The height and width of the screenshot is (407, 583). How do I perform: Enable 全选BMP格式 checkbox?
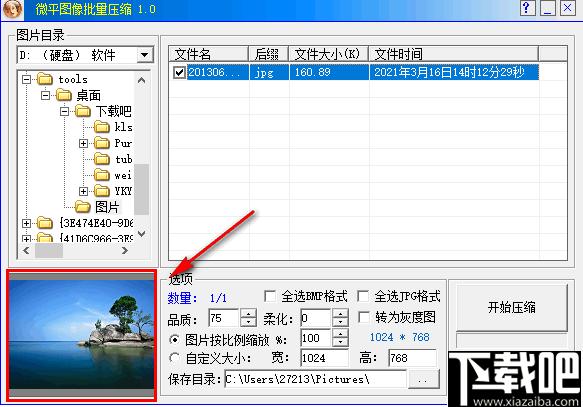[270, 296]
